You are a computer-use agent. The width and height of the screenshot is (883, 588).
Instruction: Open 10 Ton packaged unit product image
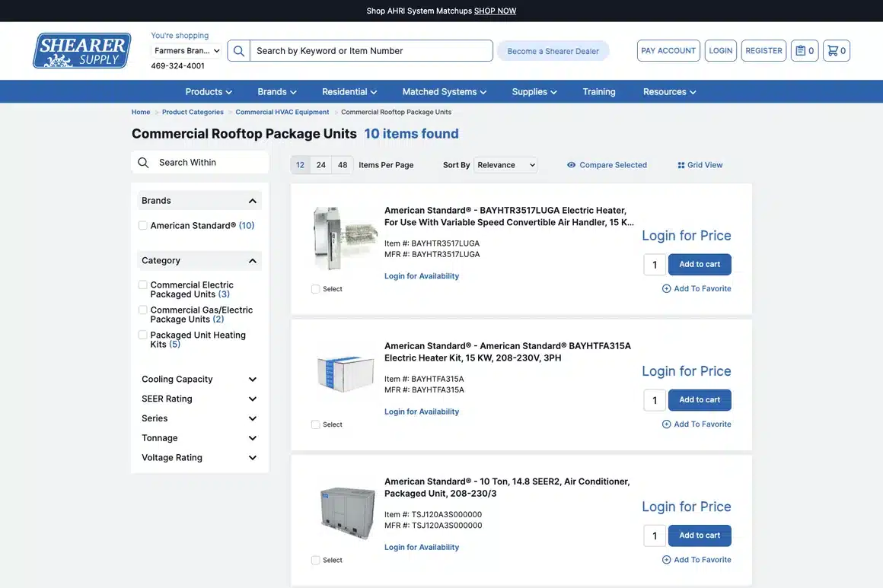tap(347, 512)
